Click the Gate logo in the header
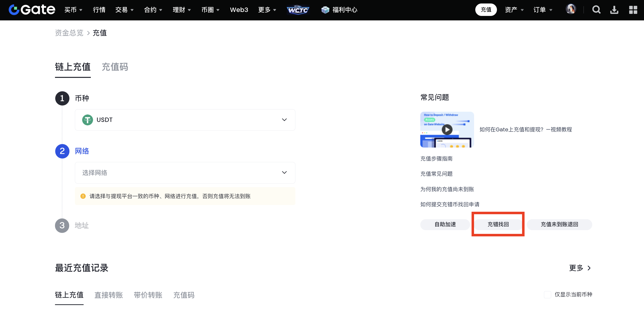644x311 pixels. (x=32, y=10)
